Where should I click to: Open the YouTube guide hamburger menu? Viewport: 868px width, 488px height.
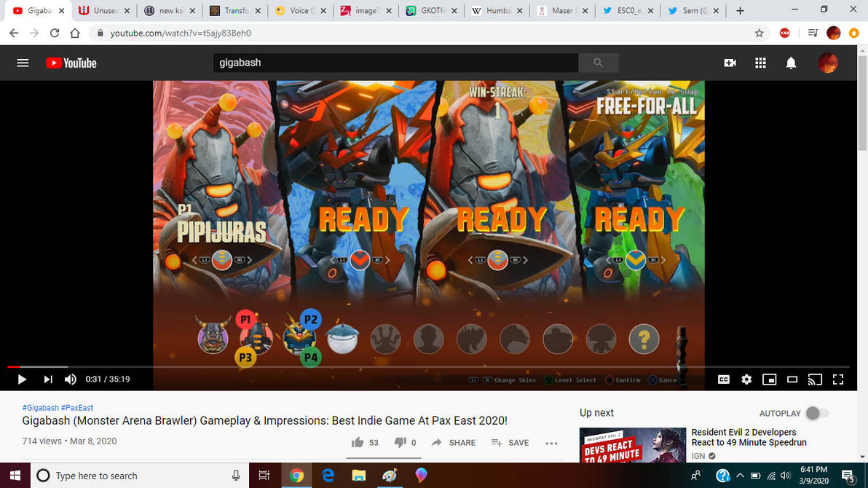pyautogui.click(x=23, y=63)
